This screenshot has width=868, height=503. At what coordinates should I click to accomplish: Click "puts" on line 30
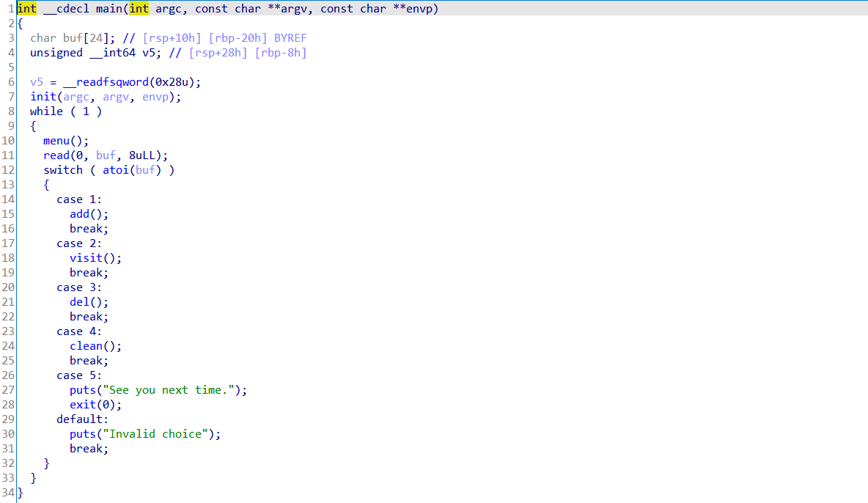pos(83,434)
